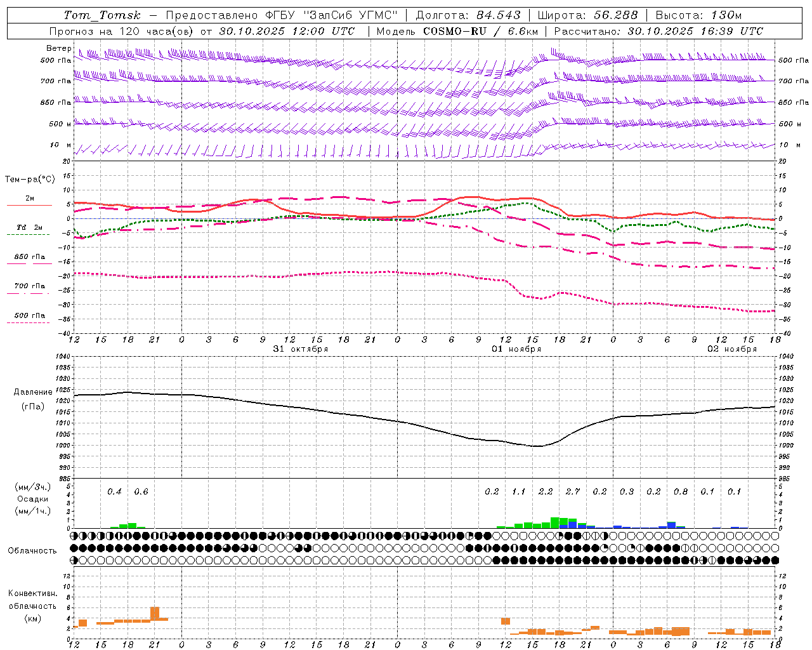Click the "Долгота: 84.543" header value
The image size is (812, 650).
[x=468, y=15]
